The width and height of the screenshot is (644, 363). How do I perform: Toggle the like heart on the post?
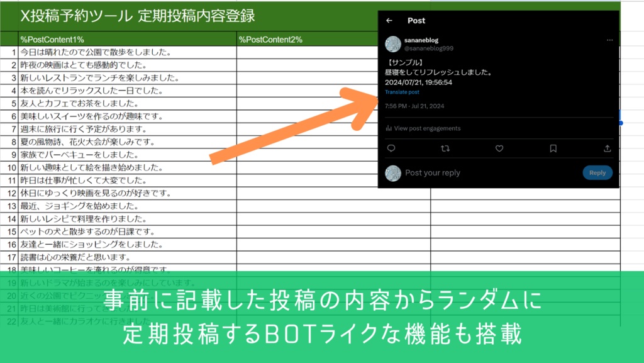tap(499, 148)
